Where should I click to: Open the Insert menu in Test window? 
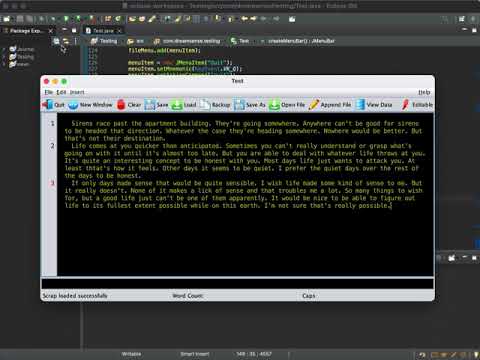click(x=77, y=92)
